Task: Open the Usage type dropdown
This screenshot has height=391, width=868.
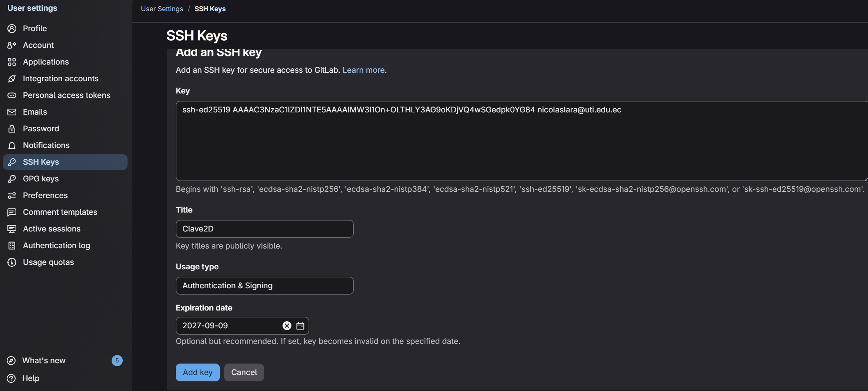Action: coord(264,286)
